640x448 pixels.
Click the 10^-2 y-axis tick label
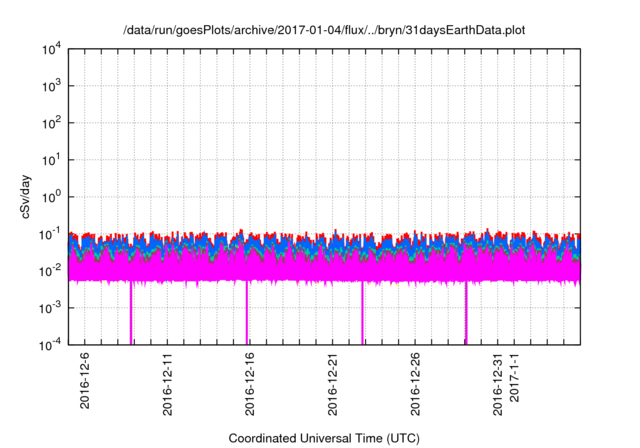[51, 271]
